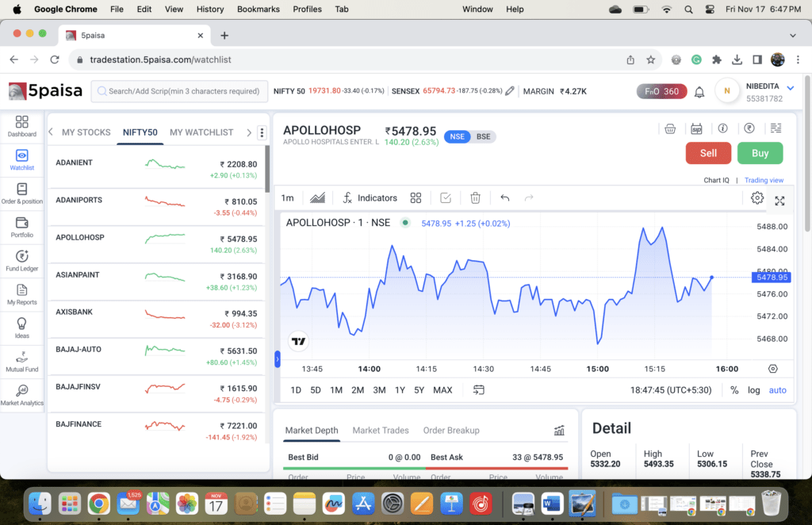
Task: Open the Dashboard sidebar icon
Action: click(x=21, y=126)
